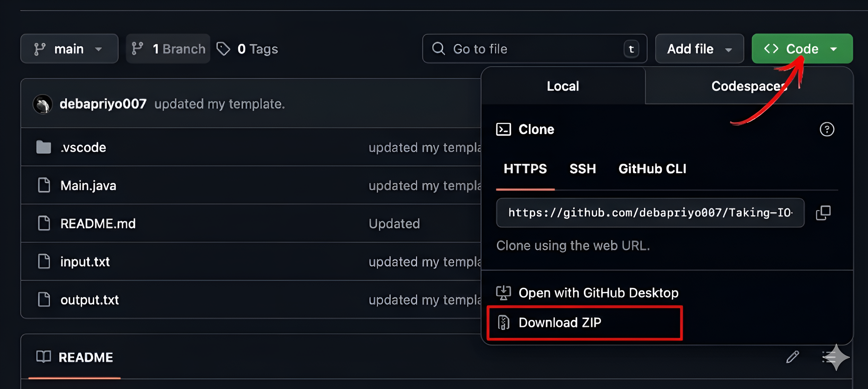868x389 pixels.
Task: Copy the HTTPS clone URL to clipboard
Action: click(823, 213)
